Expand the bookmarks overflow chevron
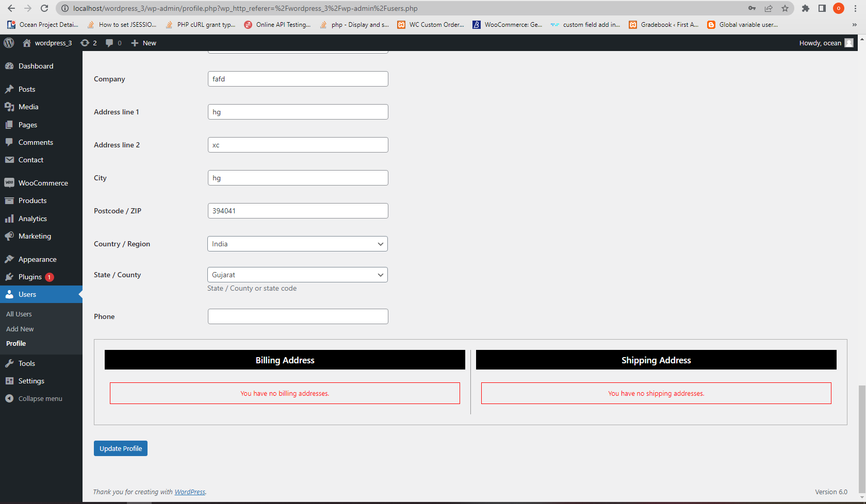The image size is (866, 504). coord(854,24)
